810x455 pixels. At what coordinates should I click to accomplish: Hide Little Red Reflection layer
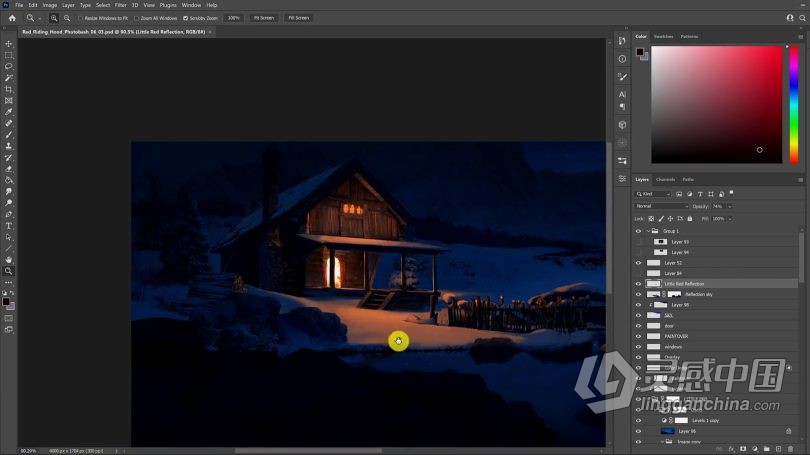(x=638, y=284)
